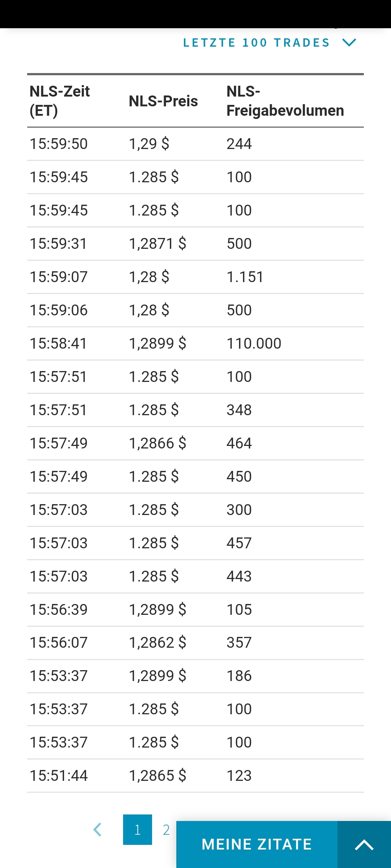Open the Meine Zitate panel
This screenshot has height=868, width=391.
click(x=257, y=844)
